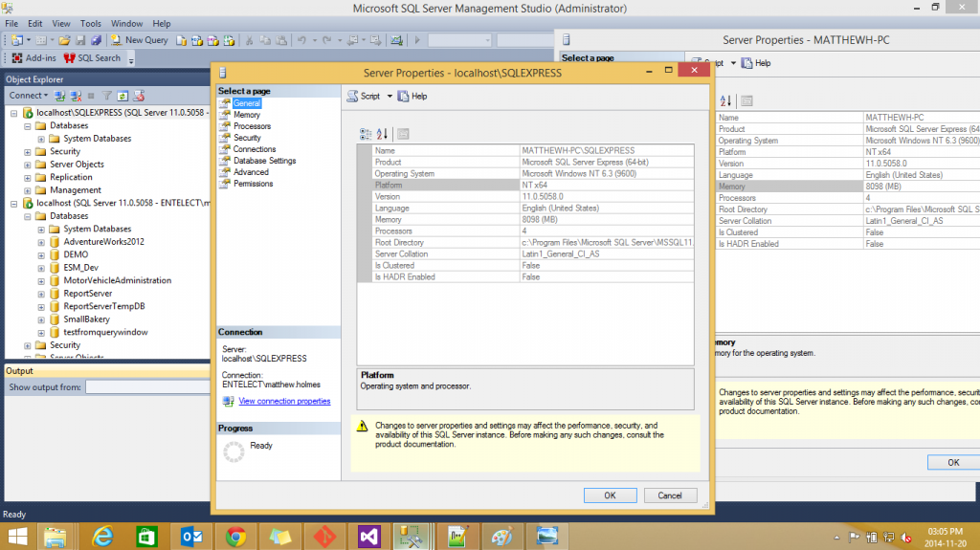Screen dimensions: 980x550
Task: Click Connect Object Explorer icon
Action: click(60, 96)
